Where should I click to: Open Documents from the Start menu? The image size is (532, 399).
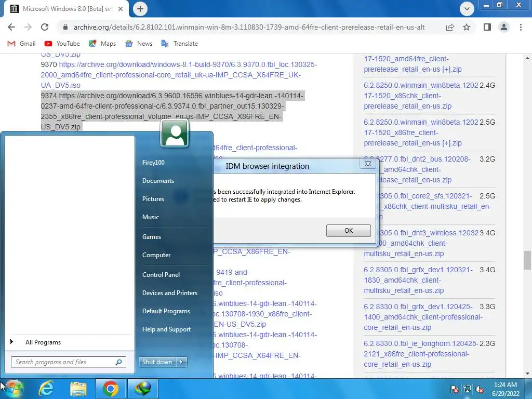click(x=158, y=181)
